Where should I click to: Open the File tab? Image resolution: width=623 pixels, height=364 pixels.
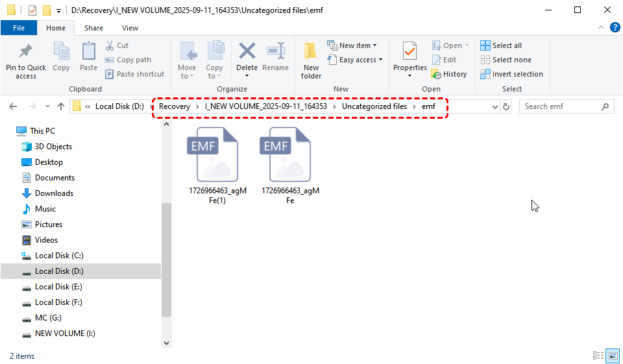click(x=19, y=28)
